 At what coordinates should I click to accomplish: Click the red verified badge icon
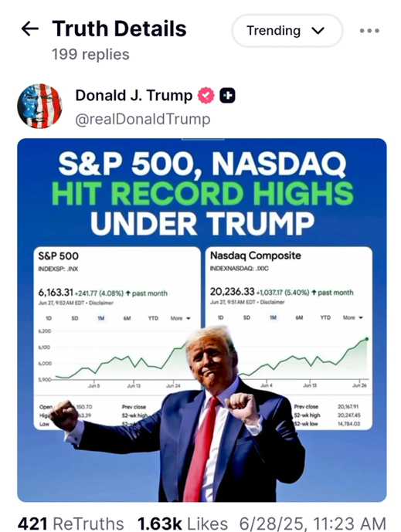(206, 95)
